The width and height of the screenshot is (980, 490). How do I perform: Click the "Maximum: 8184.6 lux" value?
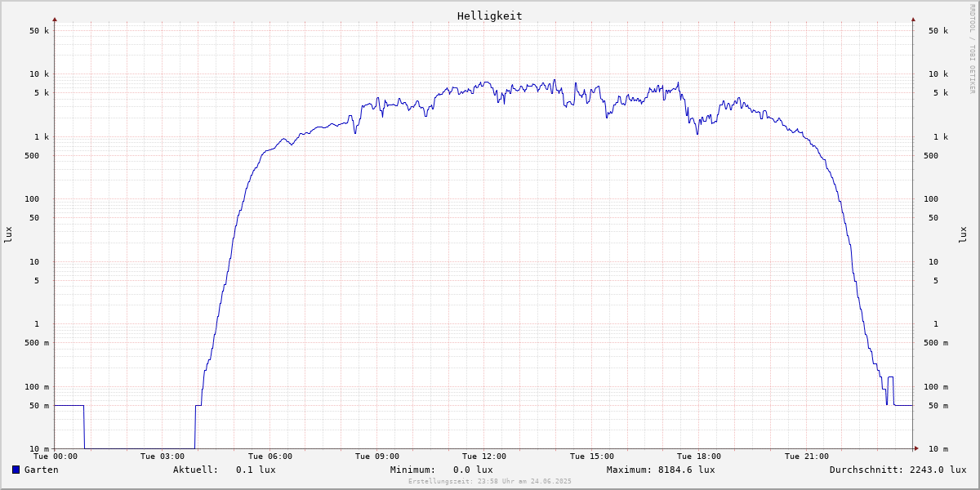click(x=661, y=470)
